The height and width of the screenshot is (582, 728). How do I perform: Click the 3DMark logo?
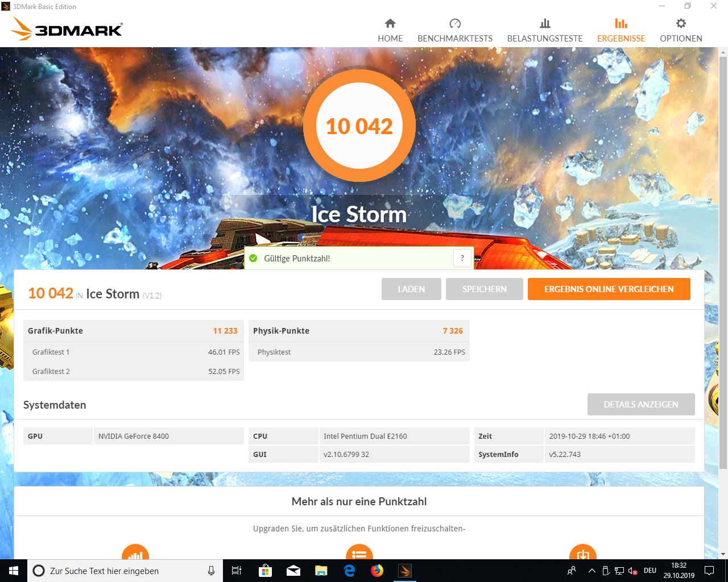point(67,29)
